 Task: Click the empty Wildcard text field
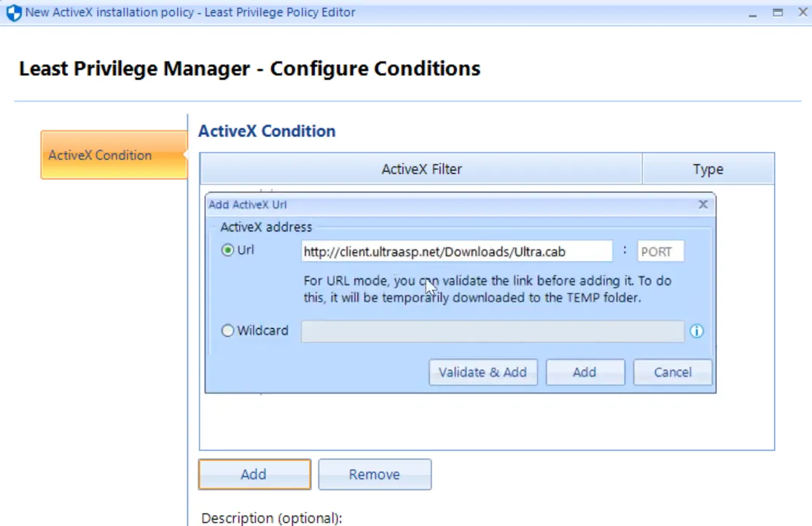493,331
